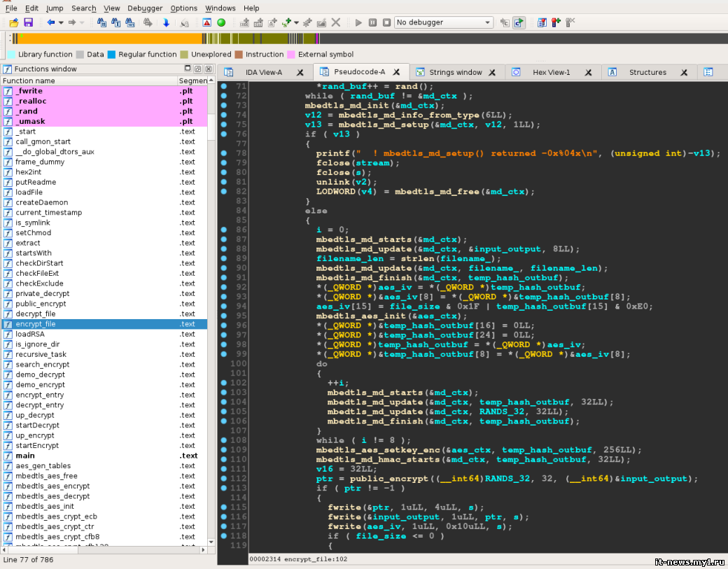The image size is (728, 569).
Task: Expand the back-navigation history dropdown arrow
Action: click(61, 22)
